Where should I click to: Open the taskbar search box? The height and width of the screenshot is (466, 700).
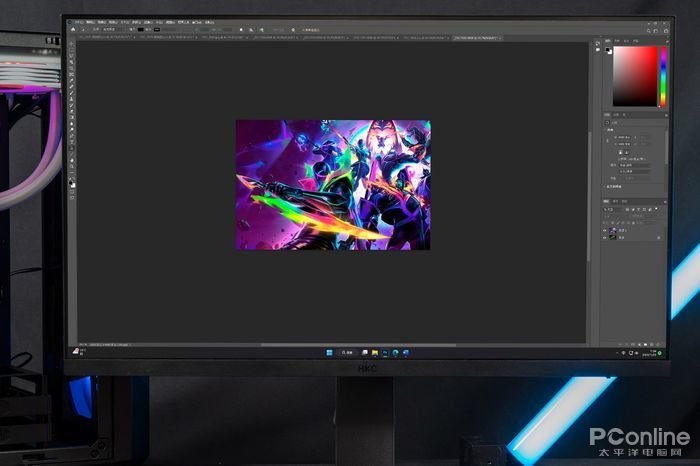pos(347,353)
